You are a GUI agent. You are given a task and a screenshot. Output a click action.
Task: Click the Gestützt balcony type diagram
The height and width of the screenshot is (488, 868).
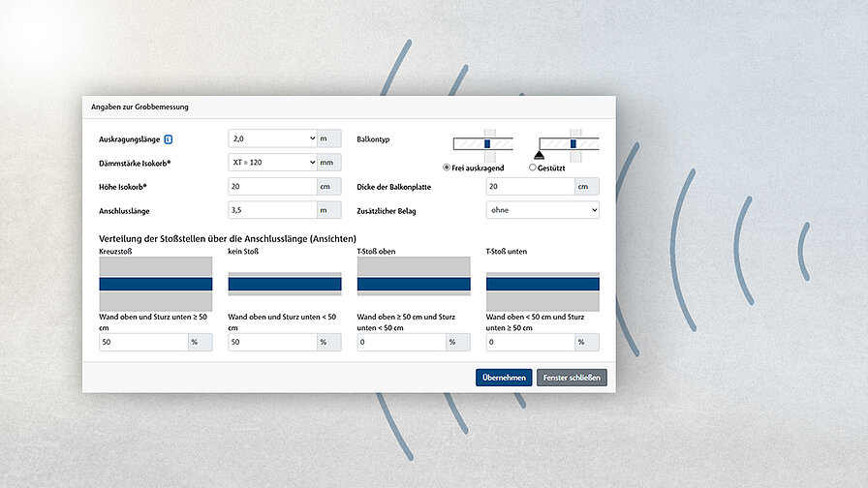tap(567, 145)
